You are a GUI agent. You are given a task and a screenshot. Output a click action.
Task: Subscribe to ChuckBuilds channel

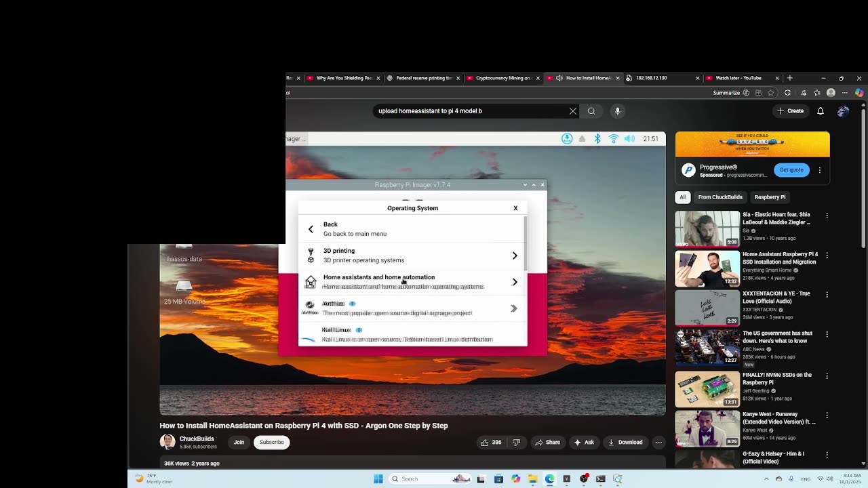click(x=272, y=443)
